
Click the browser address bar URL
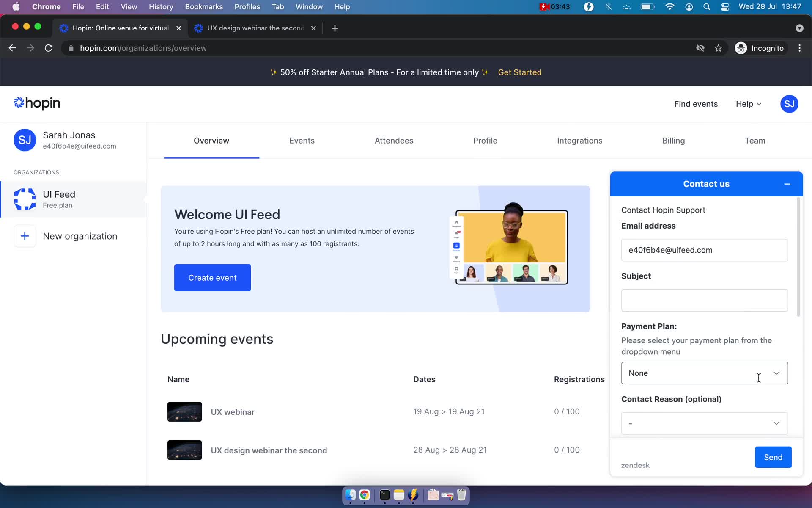[x=143, y=48]
